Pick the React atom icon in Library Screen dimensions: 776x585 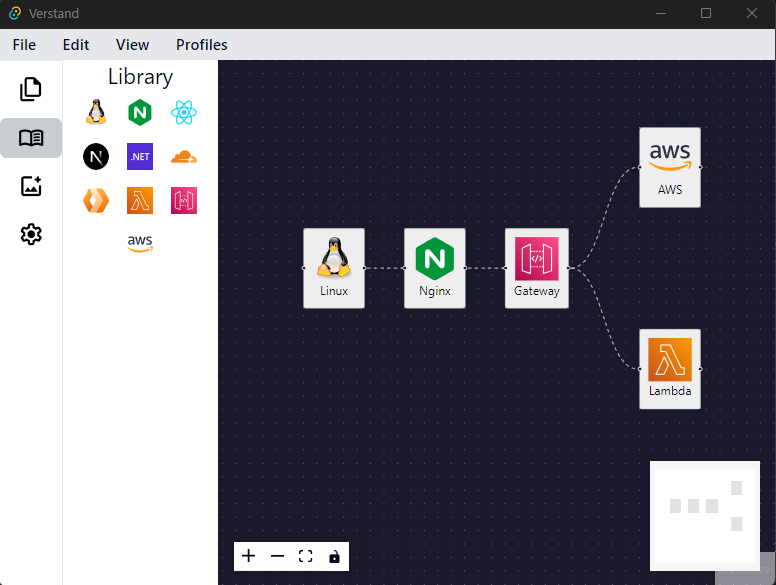pos(184,112)
